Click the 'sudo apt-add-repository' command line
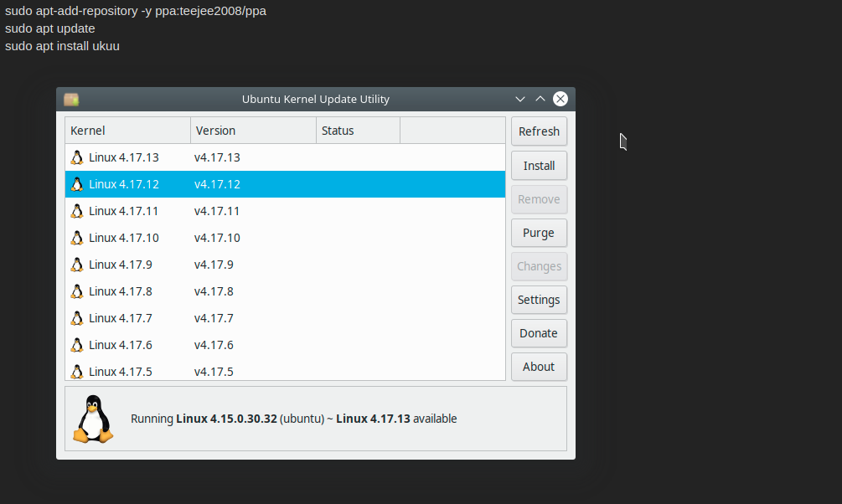Screen dimensions: 842x504 tap(136, 11)
